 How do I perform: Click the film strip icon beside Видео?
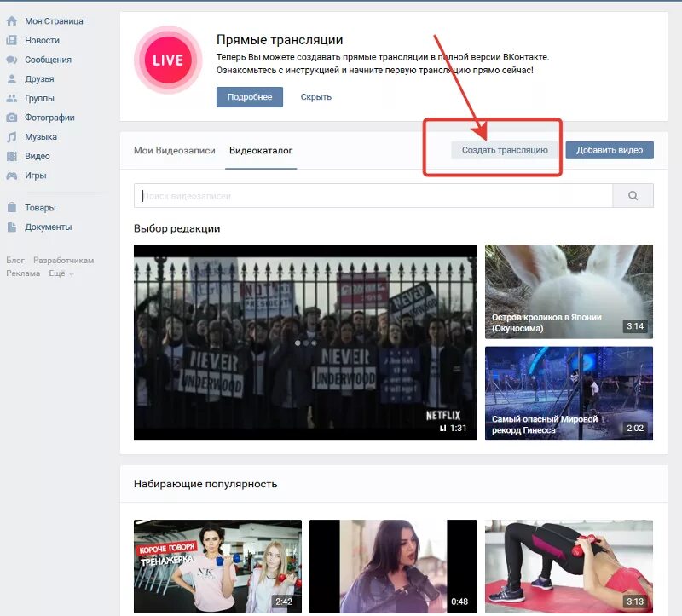tap(12, 156)
